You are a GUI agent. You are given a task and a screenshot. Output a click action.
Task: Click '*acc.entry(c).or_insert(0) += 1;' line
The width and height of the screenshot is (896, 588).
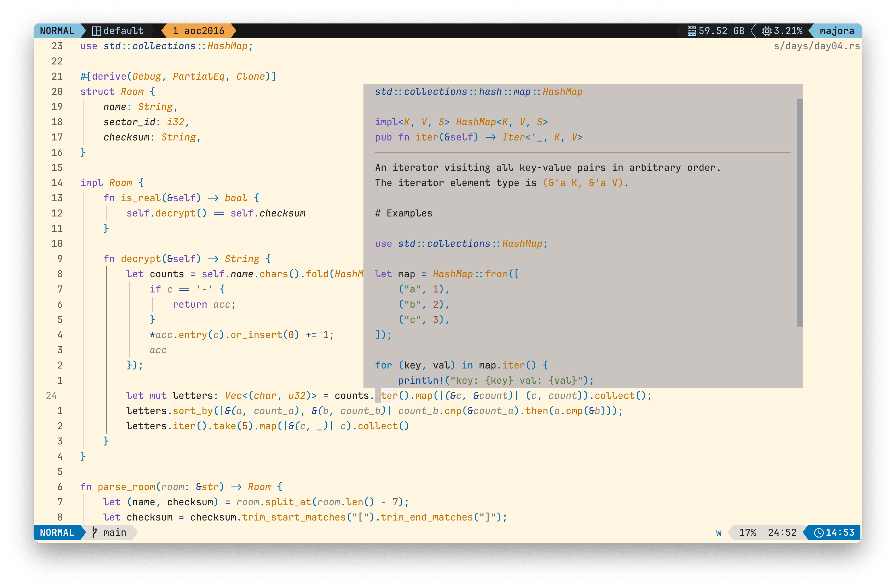tap(241, 335)
